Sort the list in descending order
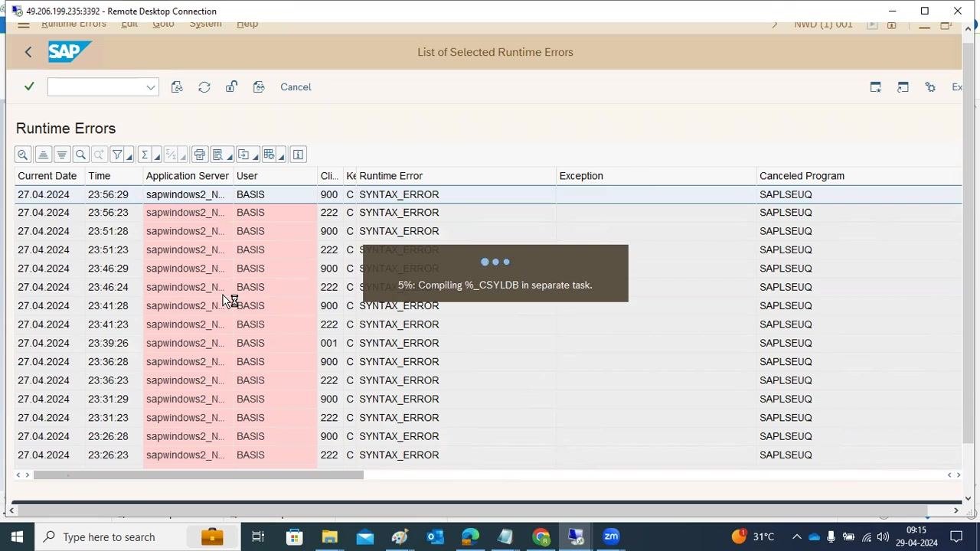This screenshot has height=551, width=980. click(x=62, y=155)
